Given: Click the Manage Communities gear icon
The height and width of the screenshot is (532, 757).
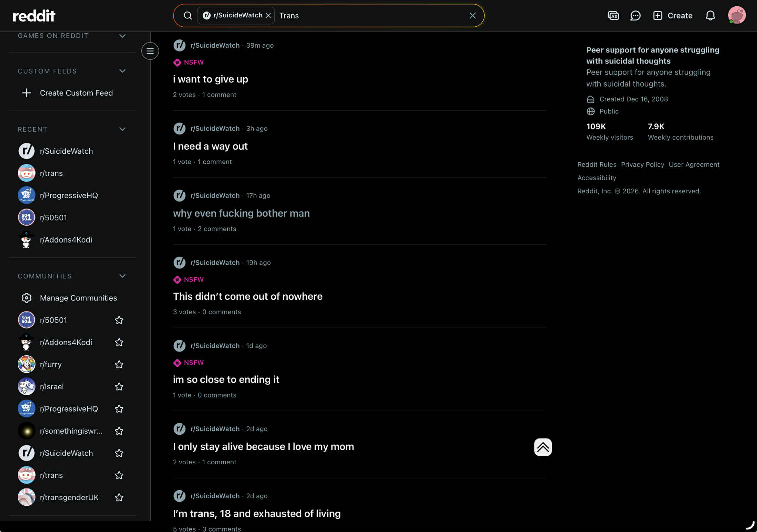Looking at the screenshot, I should 27,298.
